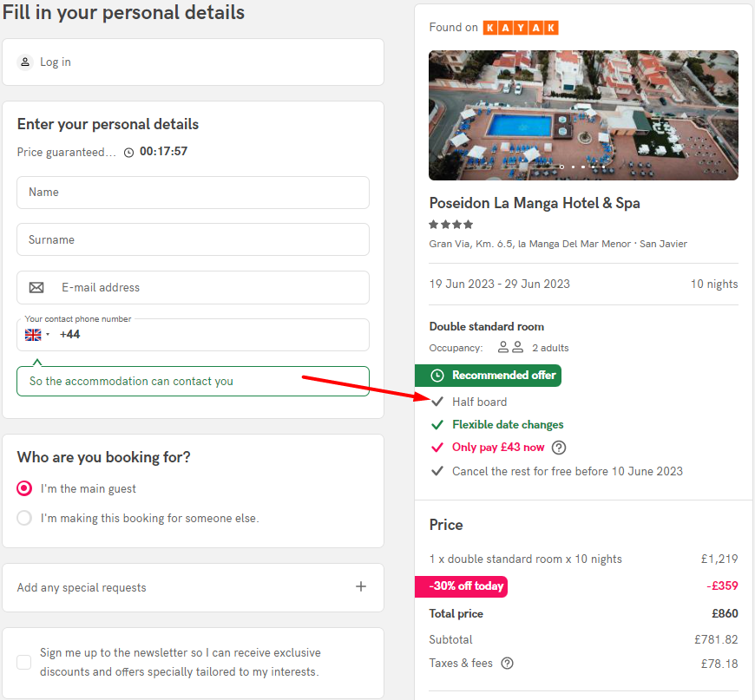This screenshot has height=700, width=755.
Task: Select I'm the main guest option
Action: 24,488
